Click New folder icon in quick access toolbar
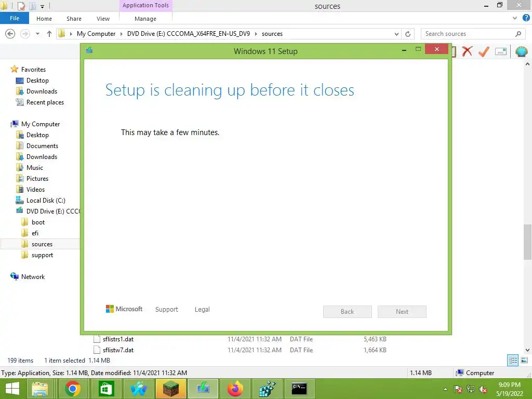The image size is (532, 399). 33,6
